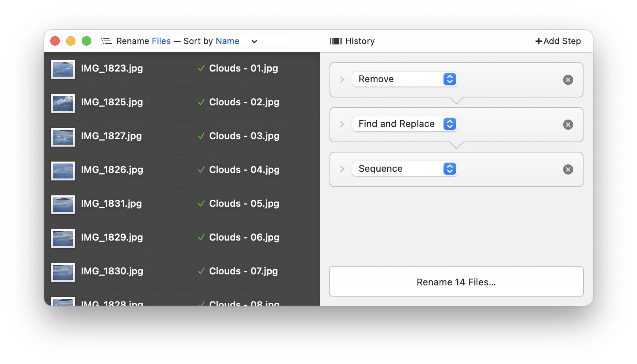Select the IMG_1823.jpg thumbnail
Screen dimensions: 637x364
pyautogui.click(x=63, y=70)
